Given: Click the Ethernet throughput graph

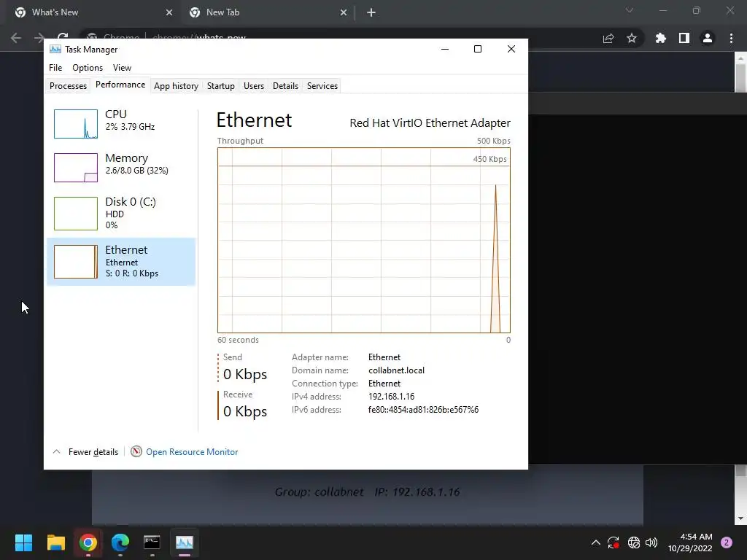Looking at the screenshot, I should [x=364, y=240].
